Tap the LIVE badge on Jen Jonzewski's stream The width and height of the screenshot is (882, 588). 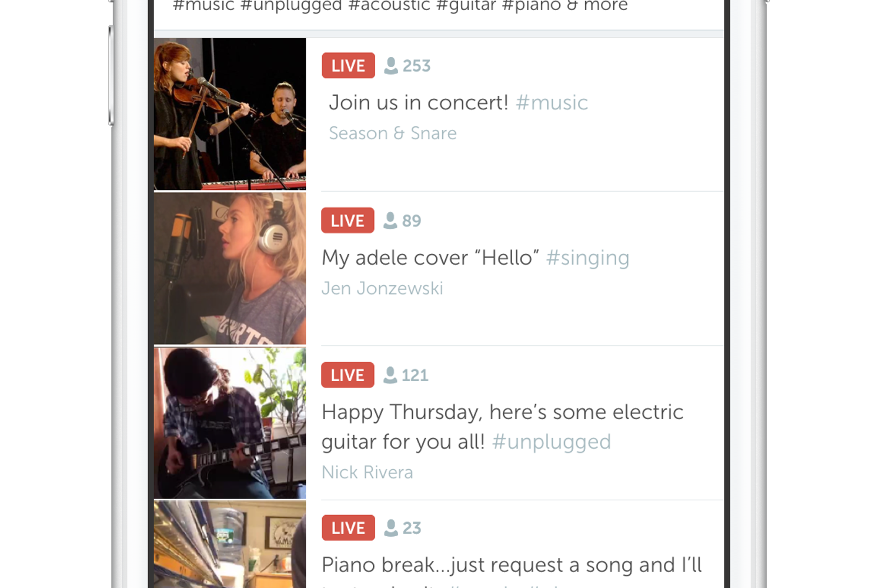[x=348, y=220]
